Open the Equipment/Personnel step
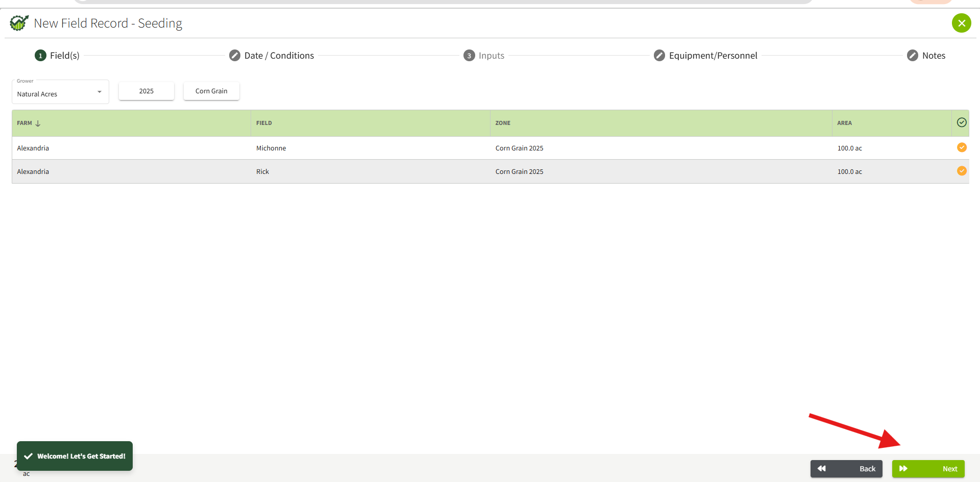The height and width of the screenshot is (482, 980). [705, 56]
